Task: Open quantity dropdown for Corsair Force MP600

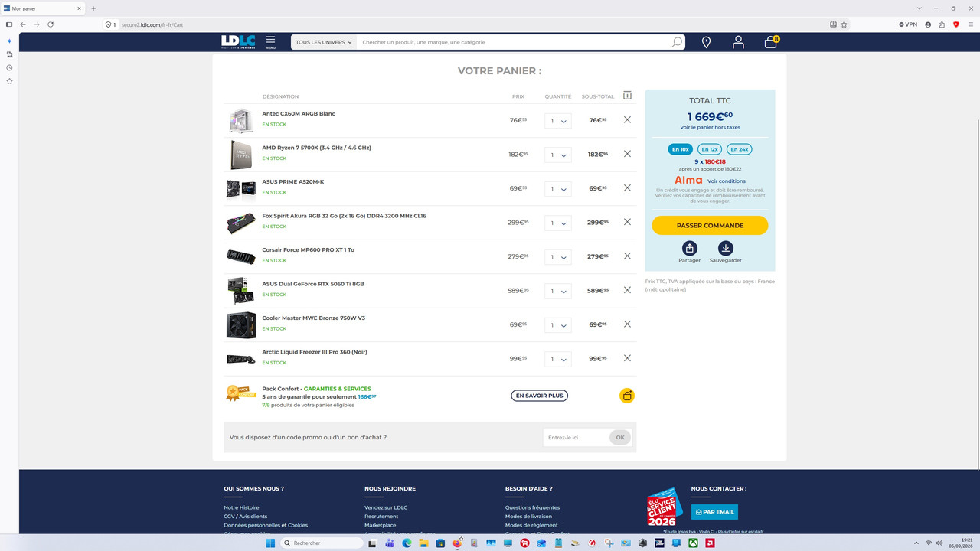Action: point(558,257)
